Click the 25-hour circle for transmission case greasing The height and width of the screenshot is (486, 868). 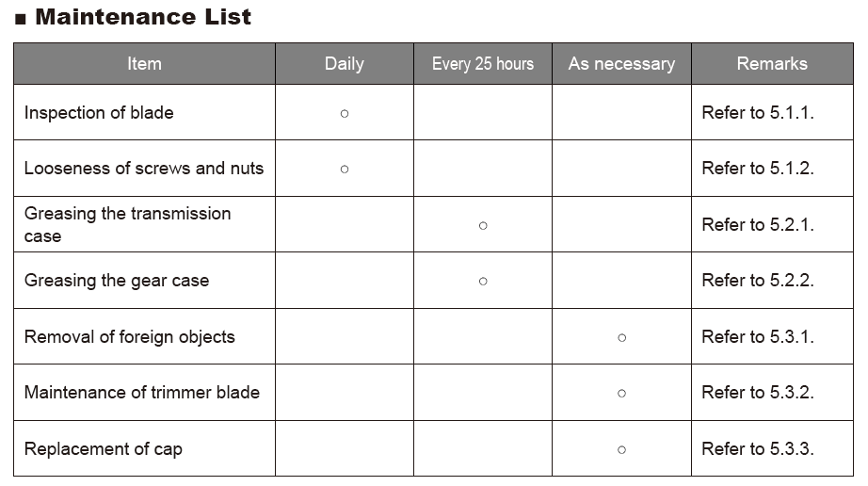point(483,226)
